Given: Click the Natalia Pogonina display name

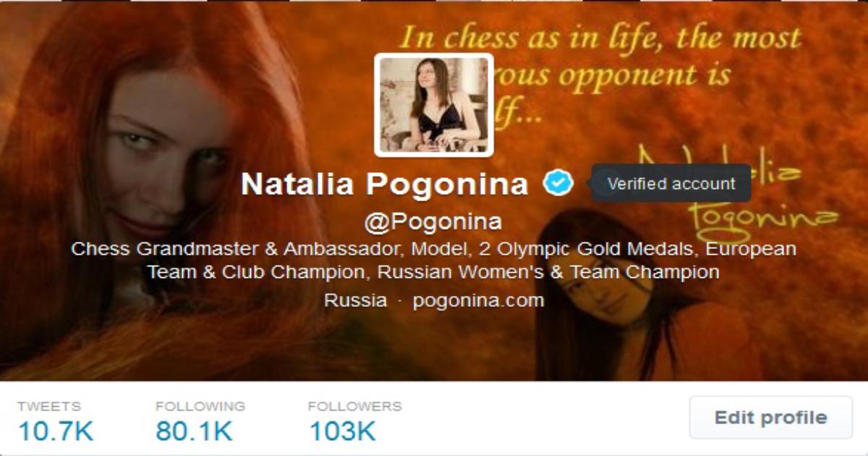Looking at the screenshot, I should 385,185.
